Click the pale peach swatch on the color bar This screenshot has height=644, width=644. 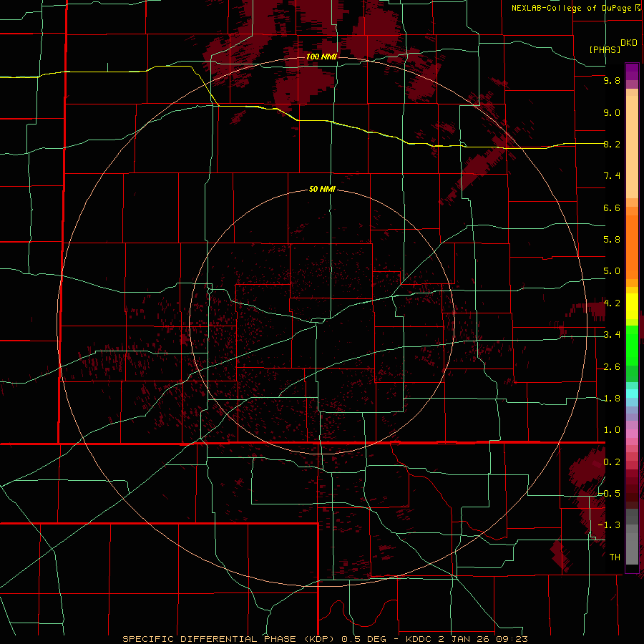click(x=632, y=147)
